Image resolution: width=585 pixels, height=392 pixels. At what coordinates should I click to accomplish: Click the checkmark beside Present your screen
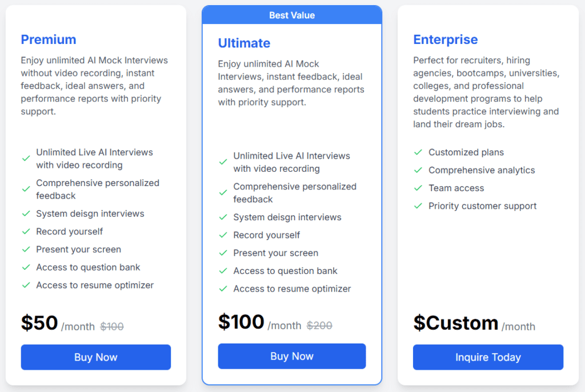(x=26, y=249)
